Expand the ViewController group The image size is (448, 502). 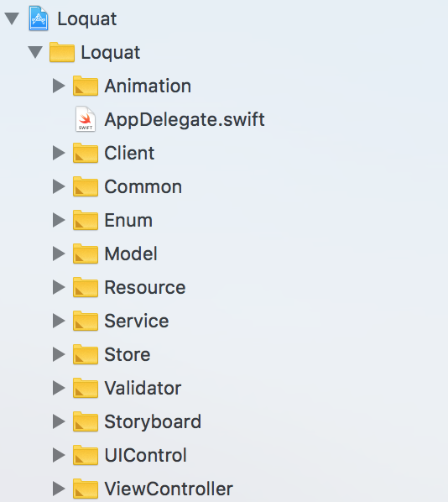click(x=59, y=489)
